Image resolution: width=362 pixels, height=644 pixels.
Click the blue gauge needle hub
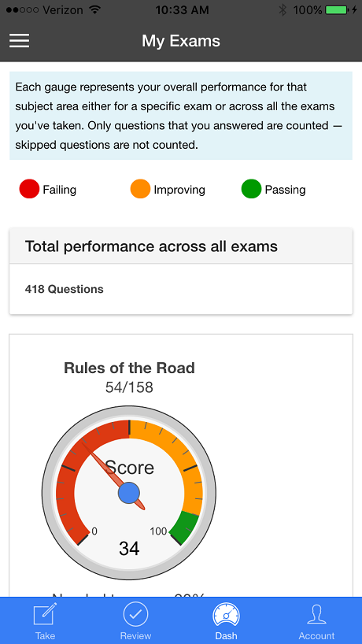(x=129, y=493)
